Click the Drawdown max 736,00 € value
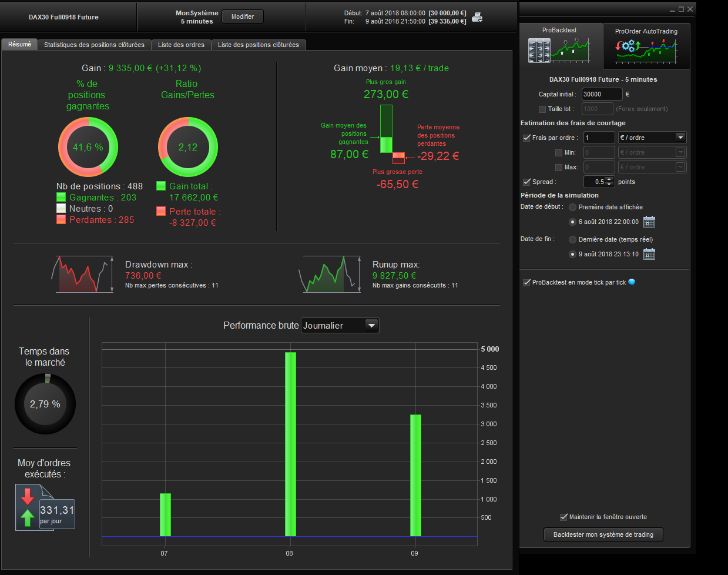The width and height of the screenshot is (728, 575). tap(143, 275)
